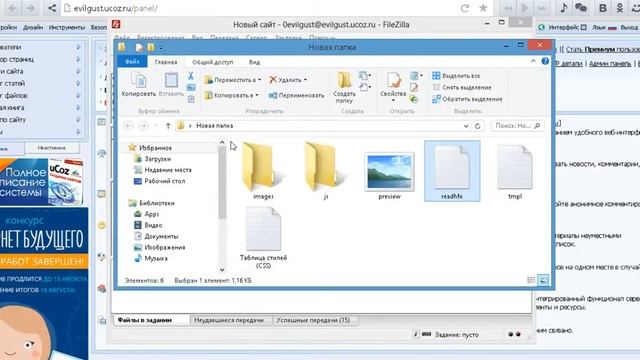Viewport: 640px width, 360px height.
Task: Click the search box Поиск field
Action: click(x=518, y=126)
